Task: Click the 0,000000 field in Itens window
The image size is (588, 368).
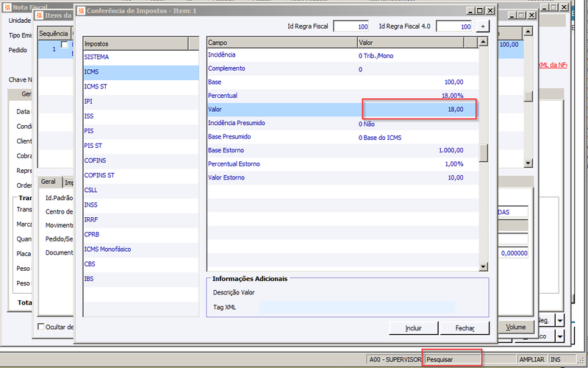Action: coord(513,253)
